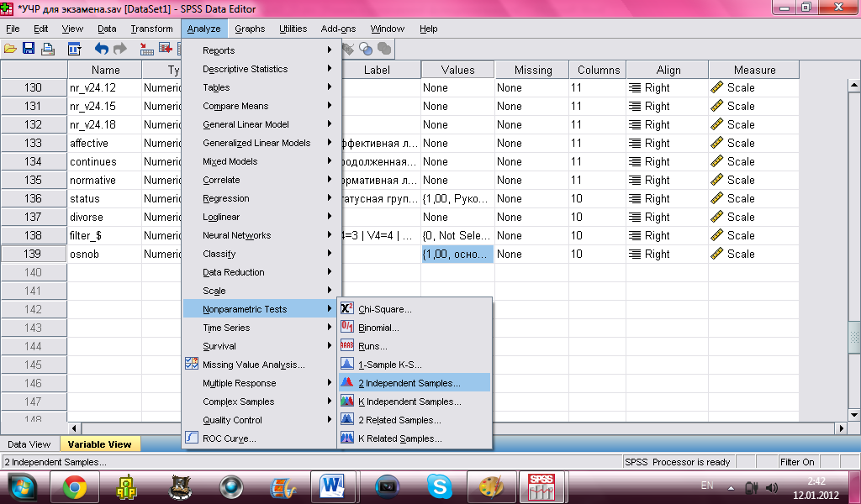861x504 pixels.
Task: Open Google Chrome from the taskbar
Action: click(75, 487)
